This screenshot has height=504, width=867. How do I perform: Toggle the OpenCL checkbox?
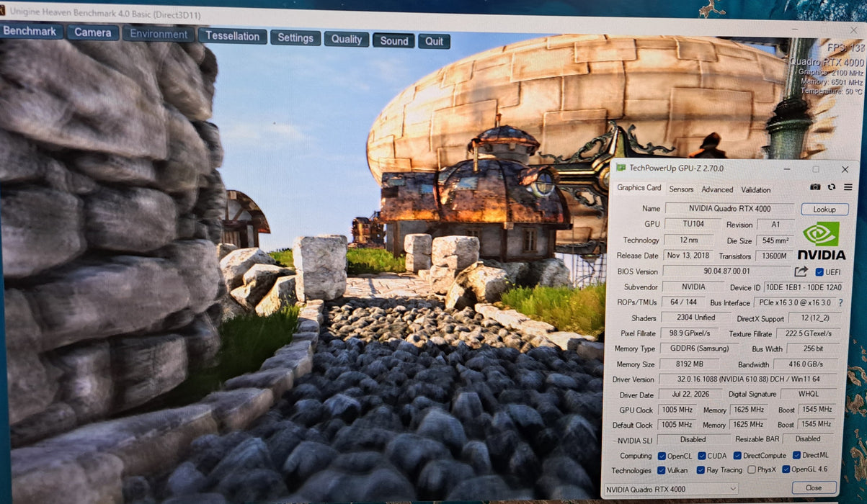[x=662, y=456]
